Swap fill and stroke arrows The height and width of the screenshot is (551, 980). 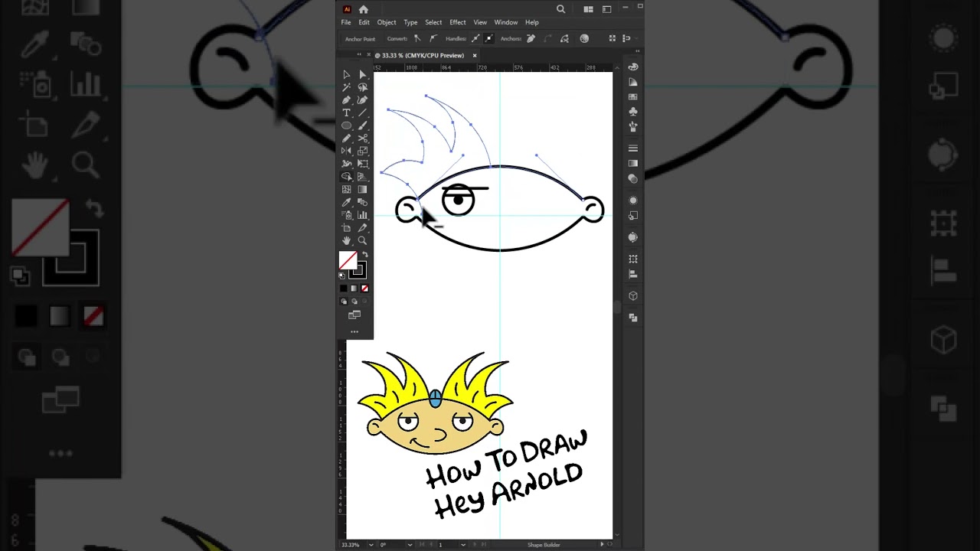pos(366,254)
